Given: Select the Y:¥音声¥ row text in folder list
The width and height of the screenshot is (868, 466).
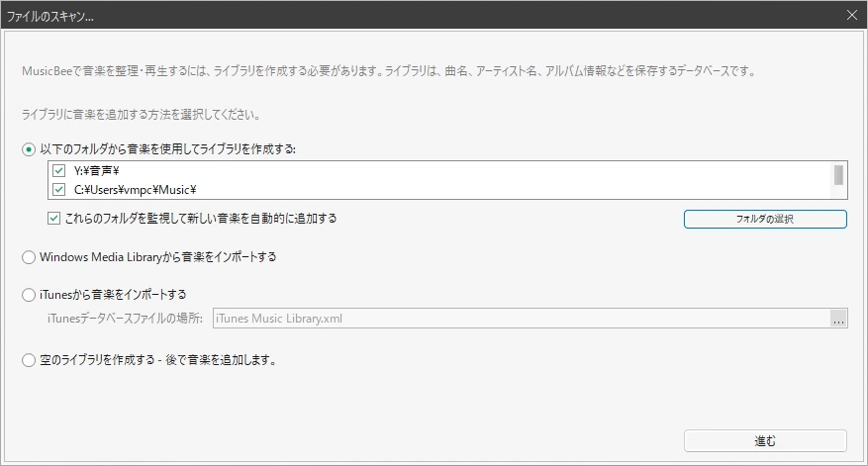Looking at the screenshot, I should (99, 171).
